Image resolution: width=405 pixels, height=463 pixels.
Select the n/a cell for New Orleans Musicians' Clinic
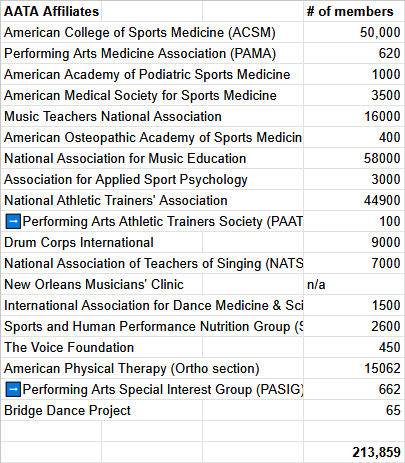click(353, 284)
